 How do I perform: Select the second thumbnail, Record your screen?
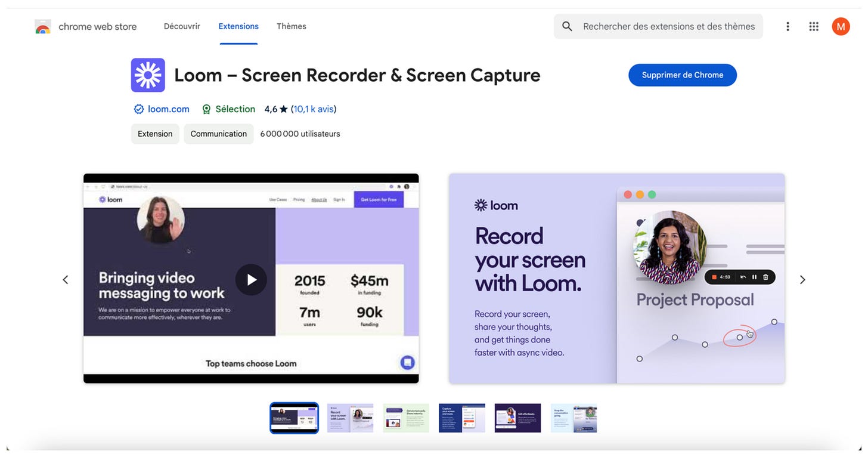[x=351, y=418]
